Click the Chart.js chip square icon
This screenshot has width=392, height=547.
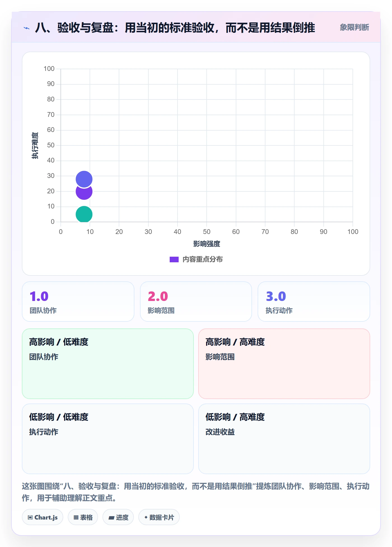pos(30,518)
